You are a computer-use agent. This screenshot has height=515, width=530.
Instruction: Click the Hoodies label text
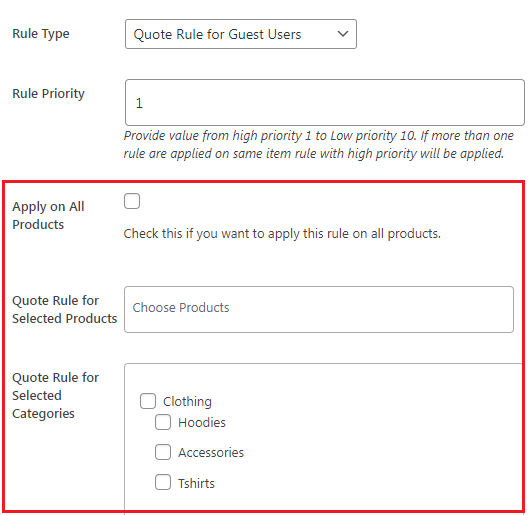click(202, 423)
